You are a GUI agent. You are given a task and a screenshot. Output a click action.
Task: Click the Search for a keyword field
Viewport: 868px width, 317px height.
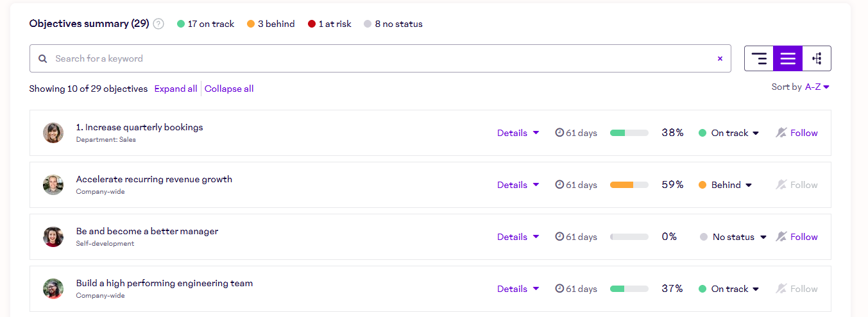(379, 58)
